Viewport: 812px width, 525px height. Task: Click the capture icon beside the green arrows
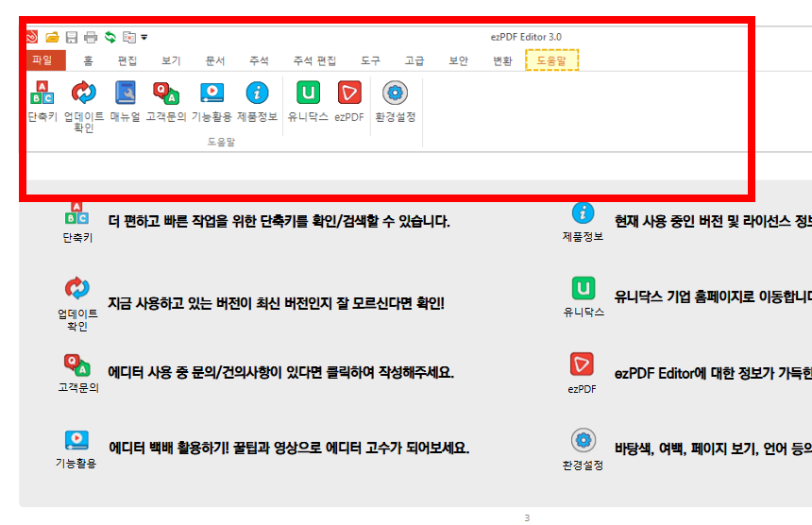pos(129,37)
